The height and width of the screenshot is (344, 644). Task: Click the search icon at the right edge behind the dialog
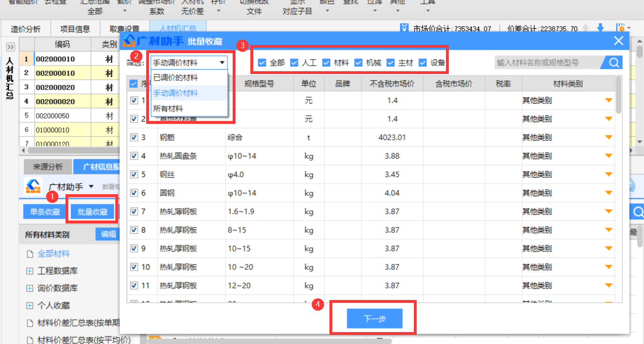tap(638, 212)
